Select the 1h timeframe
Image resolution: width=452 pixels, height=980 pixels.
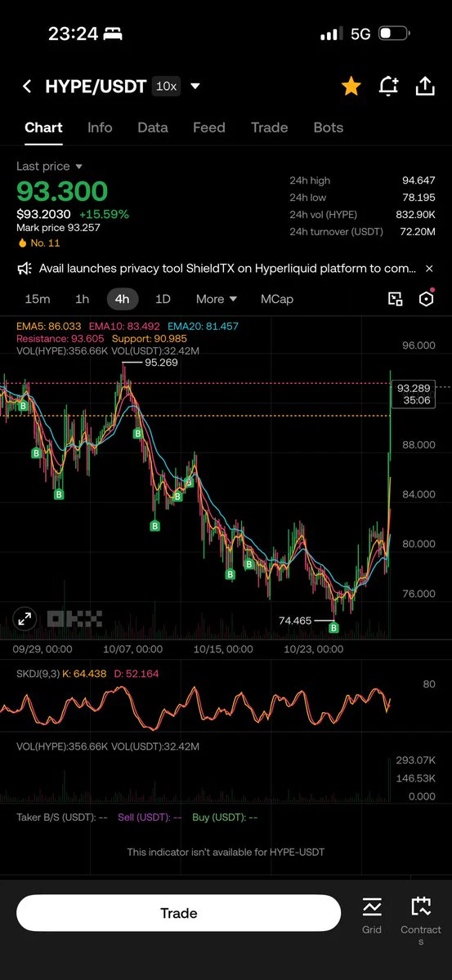click(x=82, y=299)
